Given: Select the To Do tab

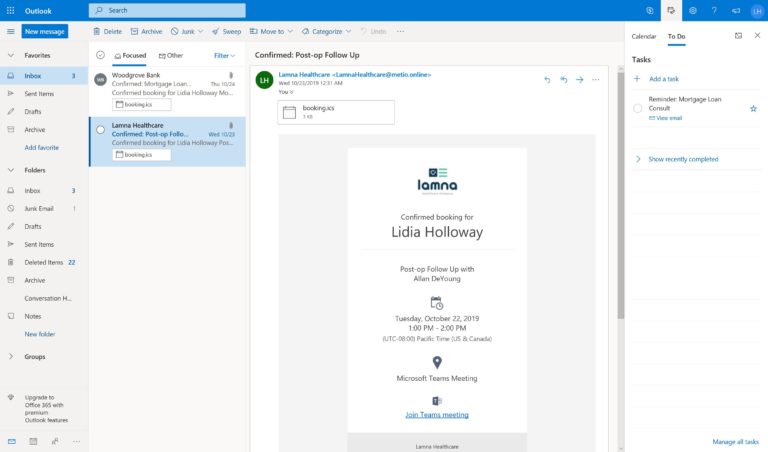Looking at the screenshot, I should [676, 36].
